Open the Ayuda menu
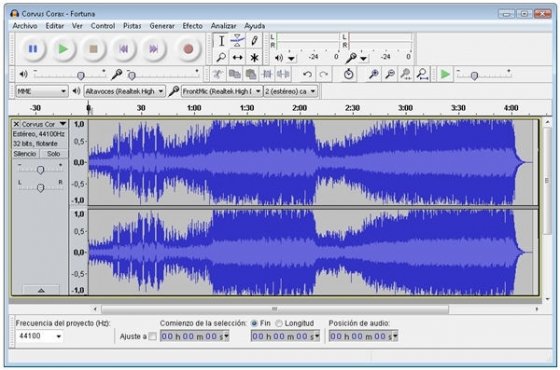The width and height of the screenshot is (560, 370). coord(255,26)
